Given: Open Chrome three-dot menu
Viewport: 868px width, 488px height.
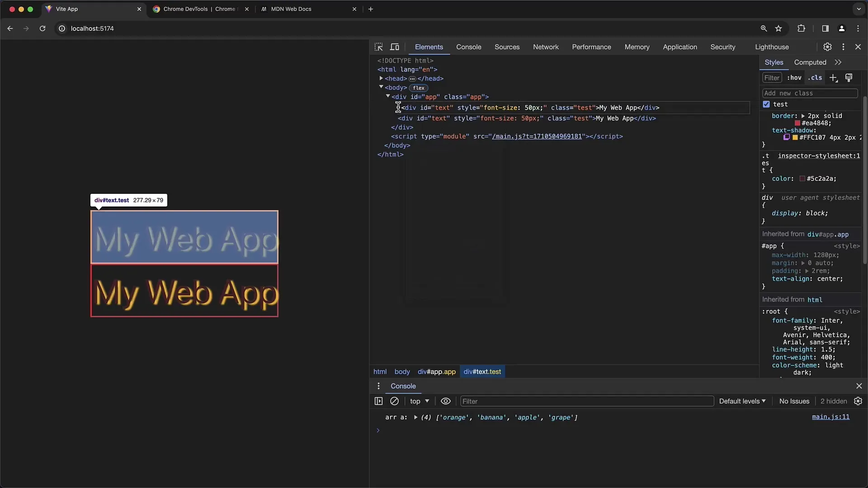Looking at the screenshot, I should point(858,28).
